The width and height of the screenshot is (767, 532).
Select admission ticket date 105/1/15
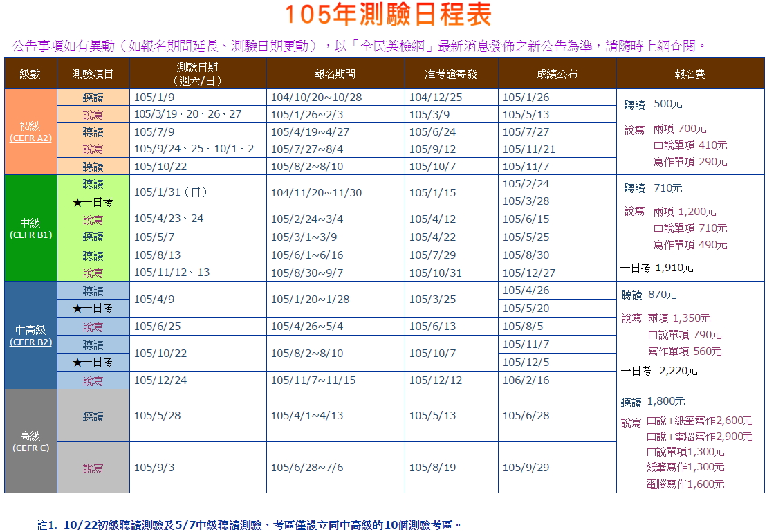tap(432, 193)
